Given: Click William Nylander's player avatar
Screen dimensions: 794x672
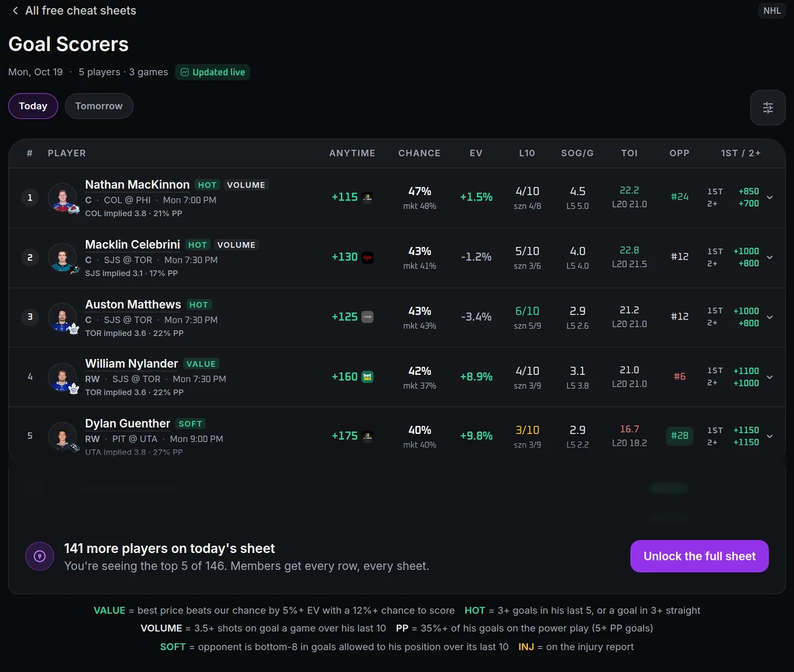Looking at the screenshot, I should pos(63,377).
